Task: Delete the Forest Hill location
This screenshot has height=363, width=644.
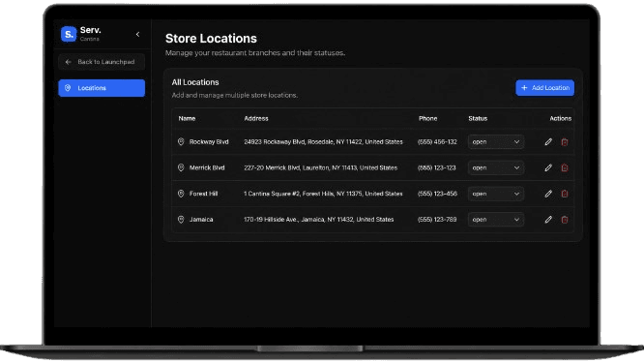Action: click(x=565, y=194)
